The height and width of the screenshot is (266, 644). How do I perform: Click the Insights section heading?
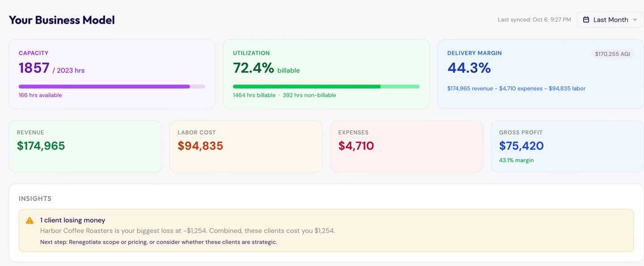tap(35, 198)
